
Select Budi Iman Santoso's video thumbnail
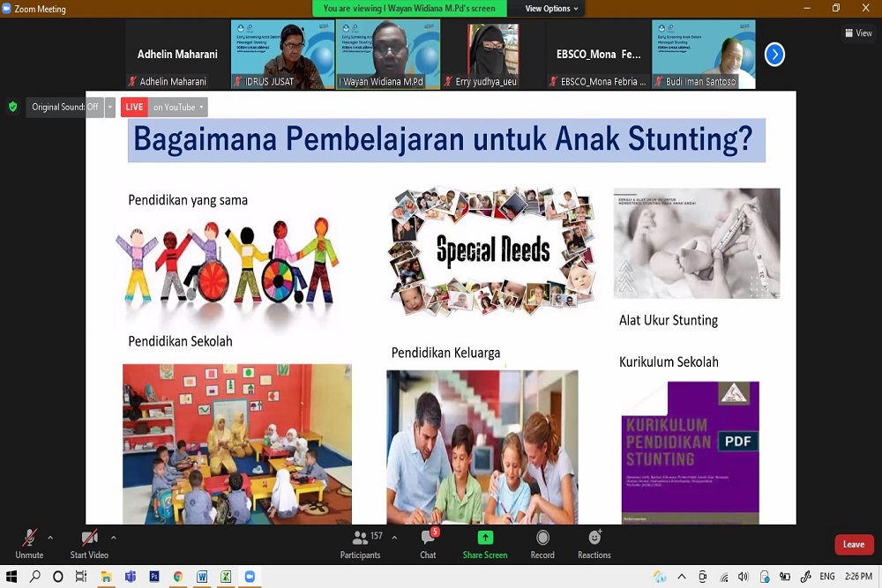(704, 55)
